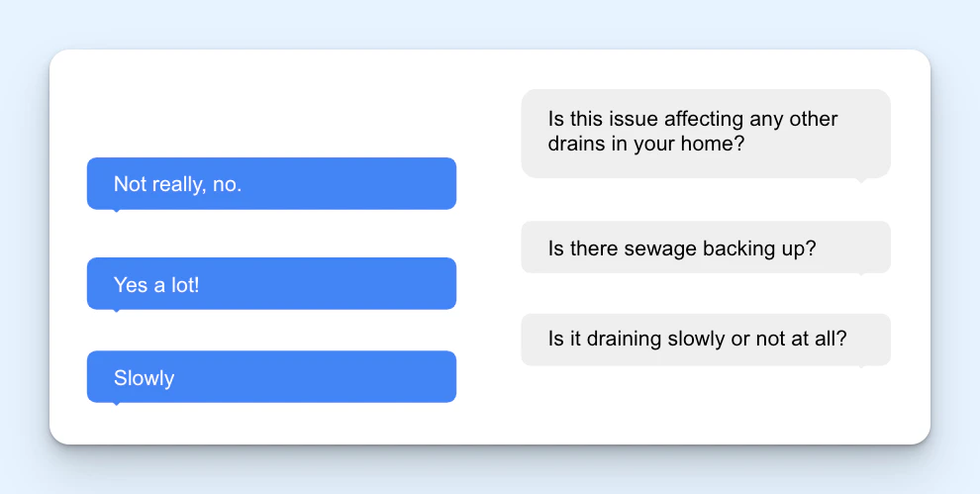The image size is (980, 494).
Task: Click the "Slowly" blue reply bubble
Action: click(x=271, y=377)
